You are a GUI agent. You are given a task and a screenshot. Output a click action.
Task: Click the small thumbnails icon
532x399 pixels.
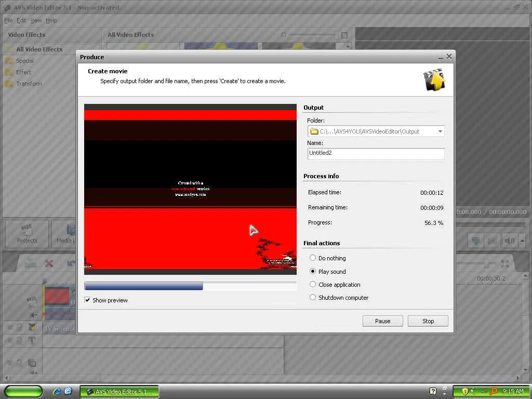click(x=284, y=35)
